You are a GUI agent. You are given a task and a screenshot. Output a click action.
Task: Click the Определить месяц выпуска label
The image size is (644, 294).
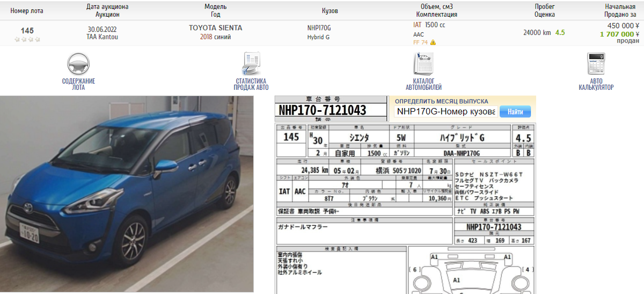(x=442, y=101)
